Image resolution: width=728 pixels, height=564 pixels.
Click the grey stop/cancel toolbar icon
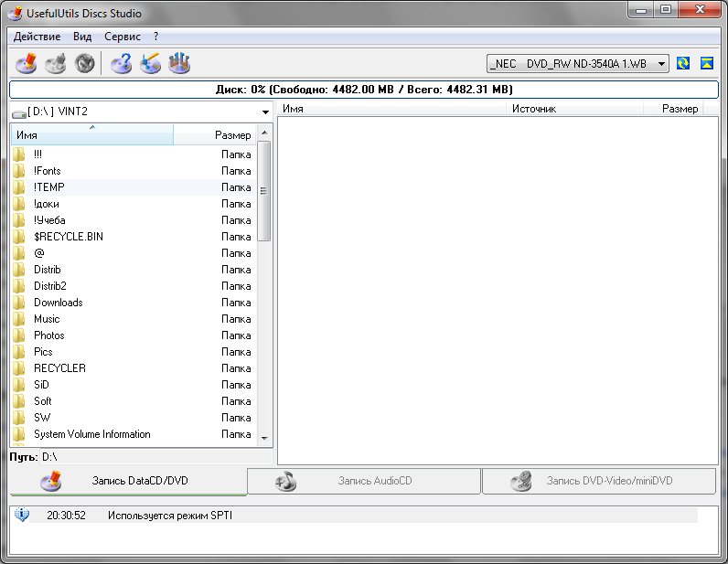coord(85,63)
